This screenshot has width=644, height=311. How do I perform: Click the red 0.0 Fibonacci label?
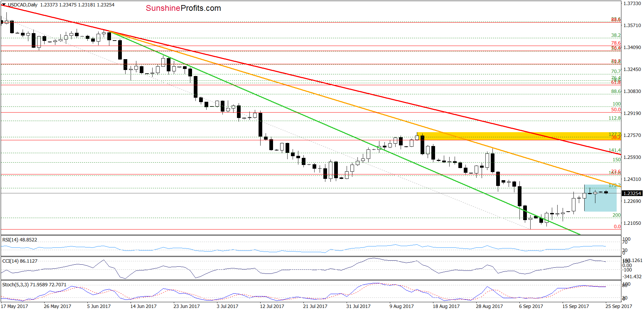(617, 226)
